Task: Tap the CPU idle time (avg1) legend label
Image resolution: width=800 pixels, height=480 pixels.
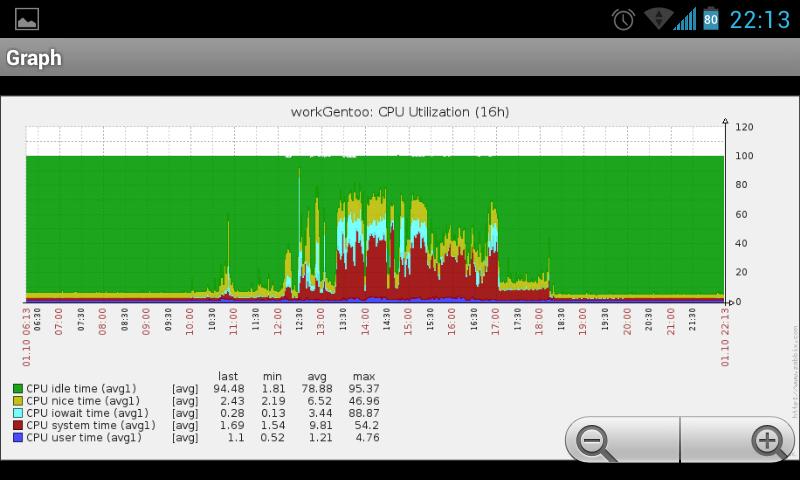Action: pyautogui.click(x=81, y=389)
